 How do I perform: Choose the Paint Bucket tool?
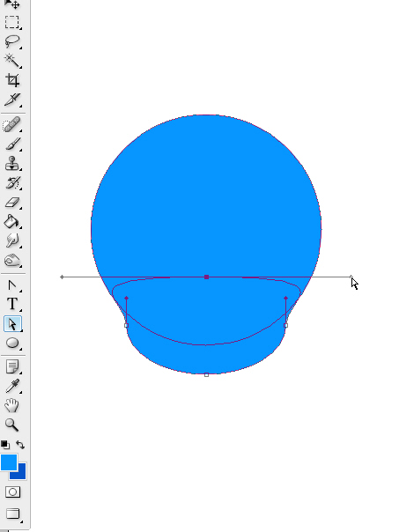click(x=12, y=222)
